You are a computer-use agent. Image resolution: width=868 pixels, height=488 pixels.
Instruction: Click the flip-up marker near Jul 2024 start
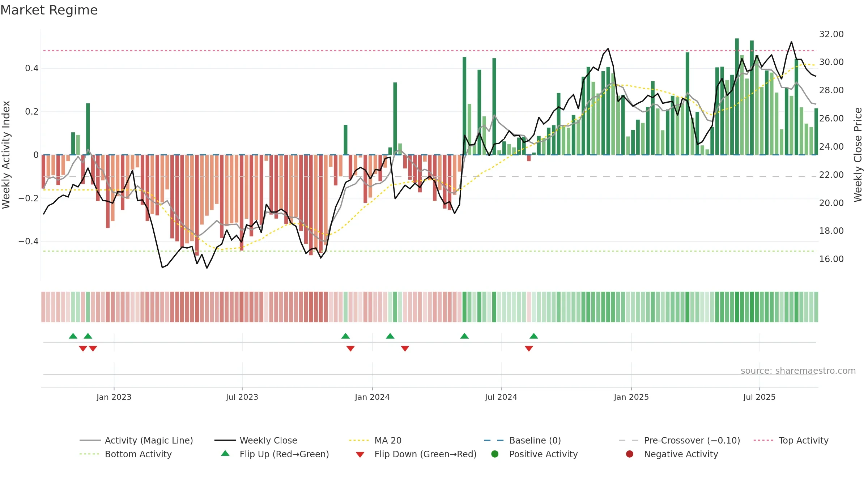pos(464,336)
